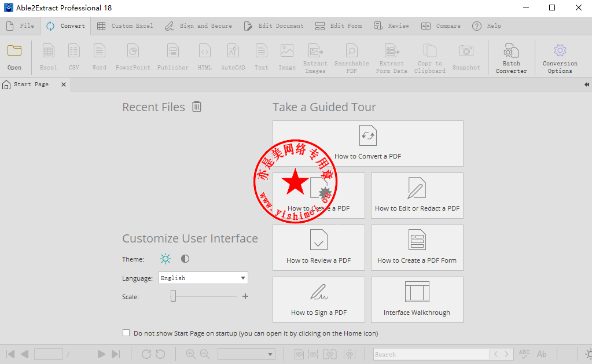Rotate the page counterclockwise
Viewport: 592px width, 364px height.
(160, 354)
